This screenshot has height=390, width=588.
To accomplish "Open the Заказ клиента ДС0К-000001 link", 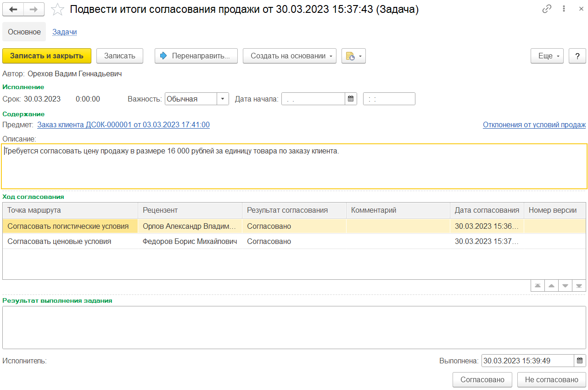I will (x=123, y=124).
